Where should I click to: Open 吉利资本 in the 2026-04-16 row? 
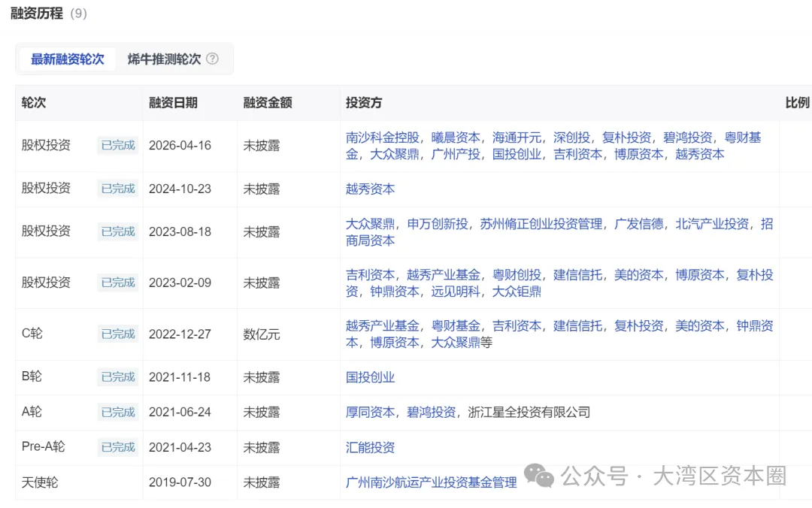coord(577,154)
